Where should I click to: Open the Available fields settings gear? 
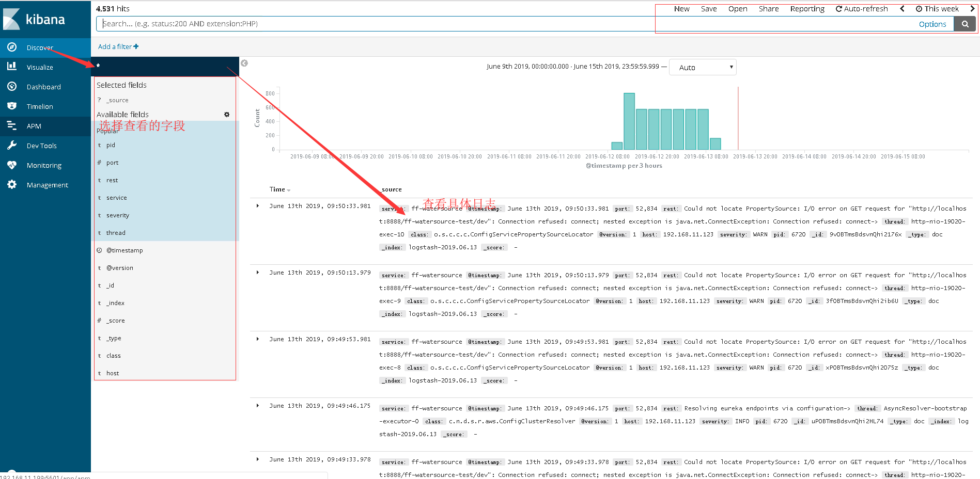click(x=227, y=115)
